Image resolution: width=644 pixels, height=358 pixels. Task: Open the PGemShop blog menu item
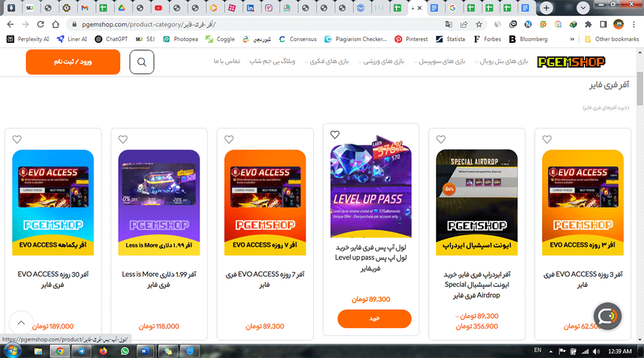272,61
